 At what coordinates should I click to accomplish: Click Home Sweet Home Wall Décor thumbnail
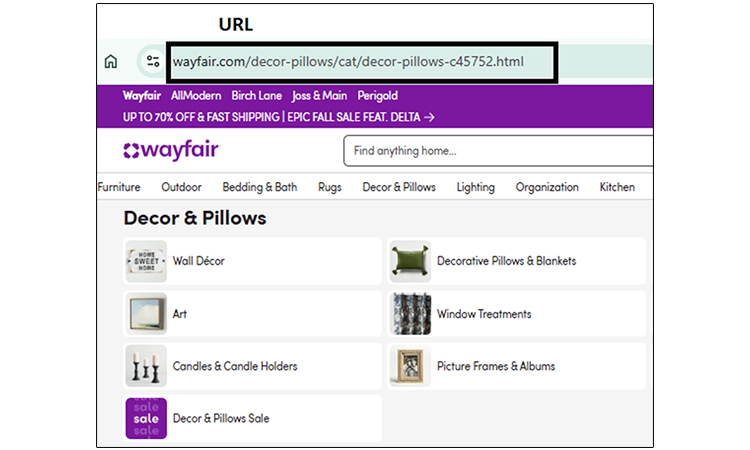tap(146, 261)
